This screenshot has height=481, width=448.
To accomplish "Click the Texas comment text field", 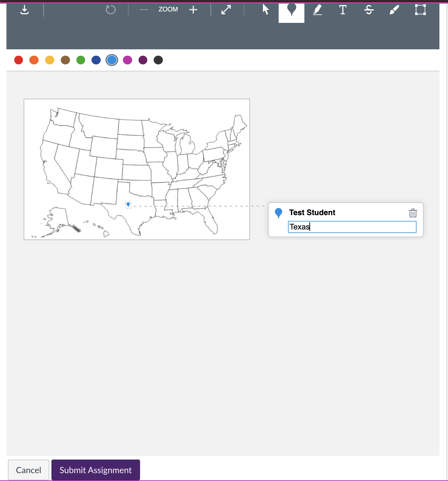I will [x=352, y=227].
